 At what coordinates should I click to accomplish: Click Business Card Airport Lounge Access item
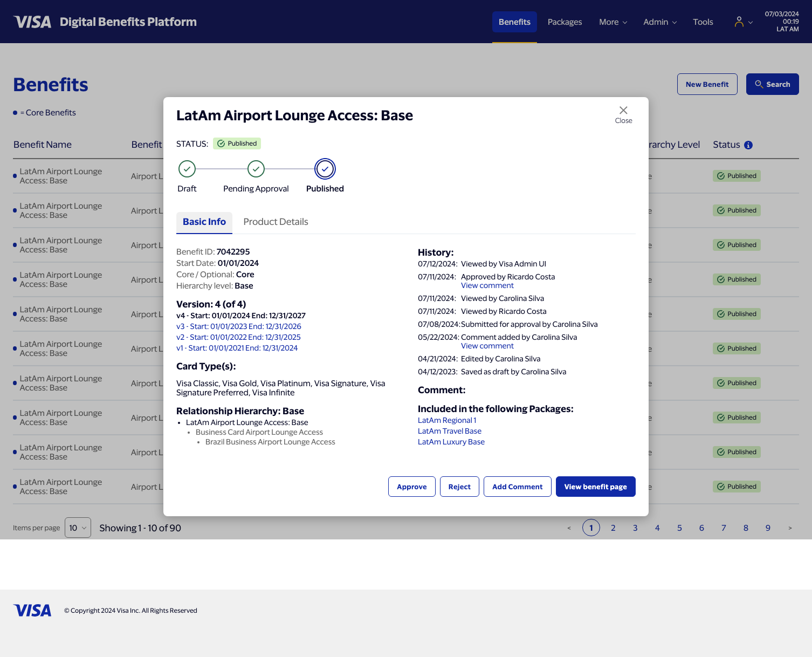(x=259, y=432)
